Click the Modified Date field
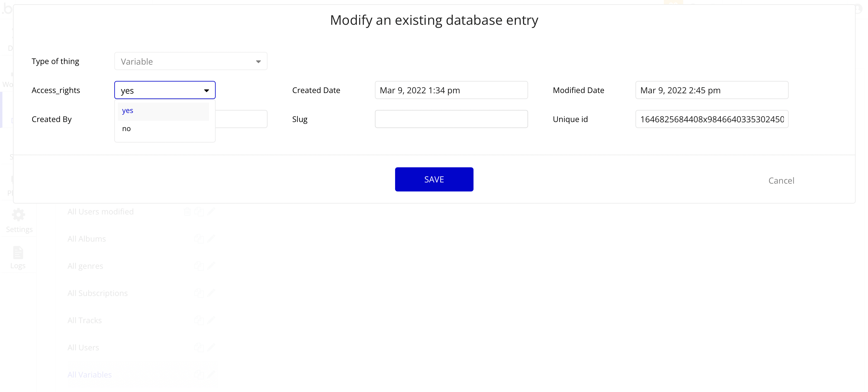 [711, 90]
